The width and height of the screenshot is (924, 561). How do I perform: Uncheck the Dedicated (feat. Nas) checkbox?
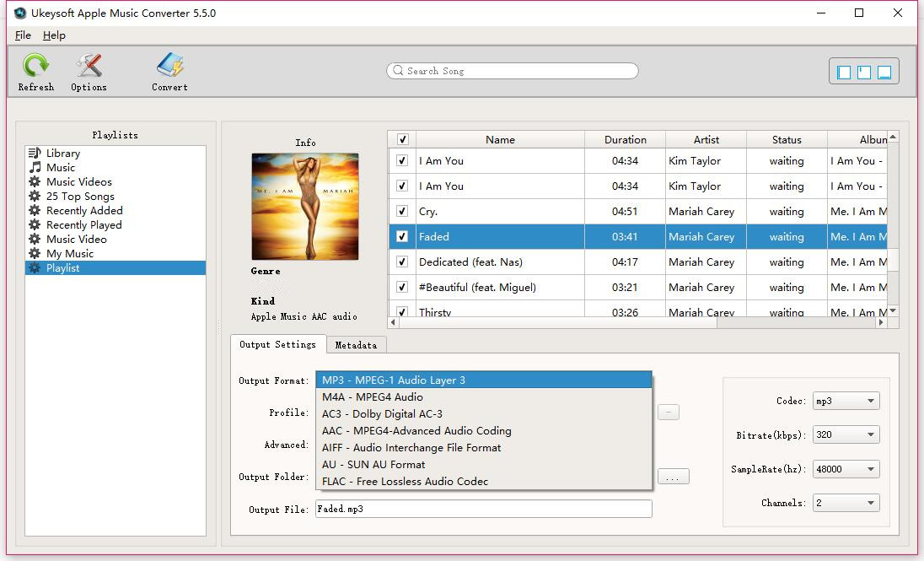402,262
